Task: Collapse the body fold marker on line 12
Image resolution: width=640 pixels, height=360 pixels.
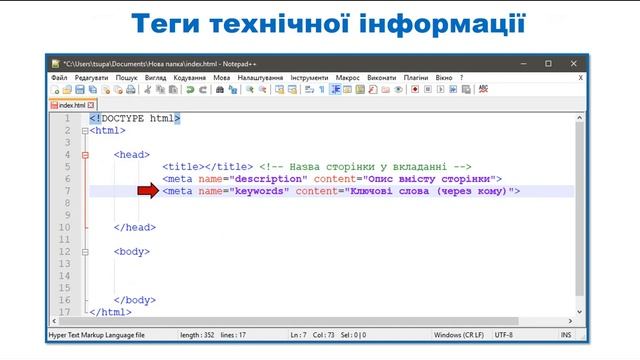Action: [x=85, y=252]
